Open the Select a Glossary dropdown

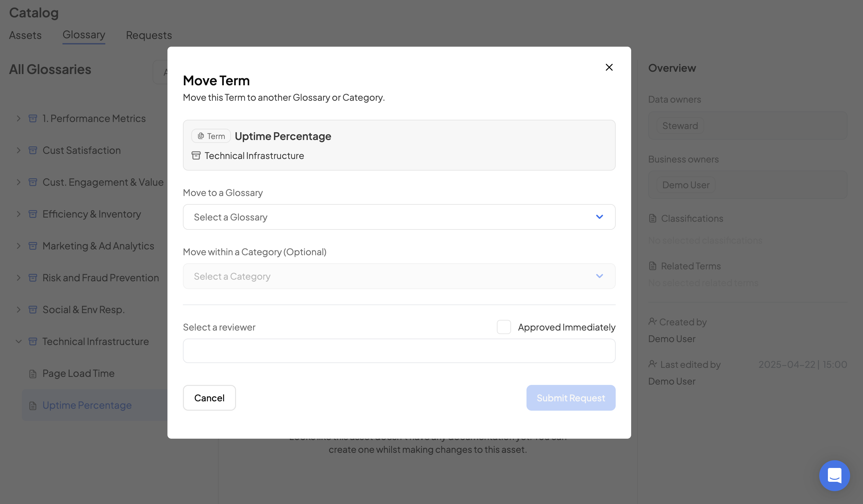[x=399, y=217]
